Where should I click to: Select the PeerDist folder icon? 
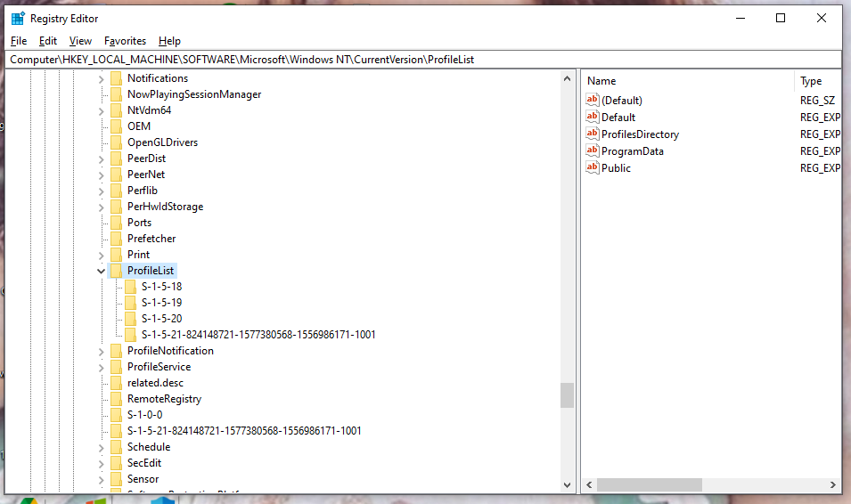116,159
